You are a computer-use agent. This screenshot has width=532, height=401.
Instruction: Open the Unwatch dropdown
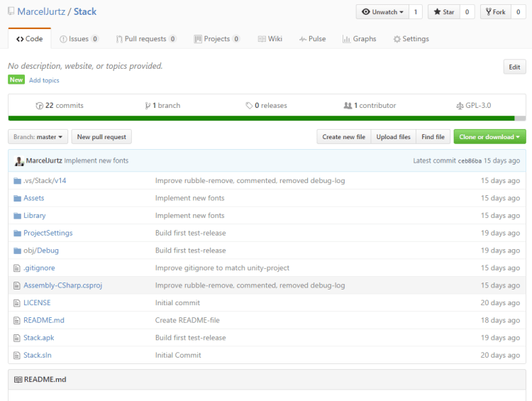pos(382,12)
